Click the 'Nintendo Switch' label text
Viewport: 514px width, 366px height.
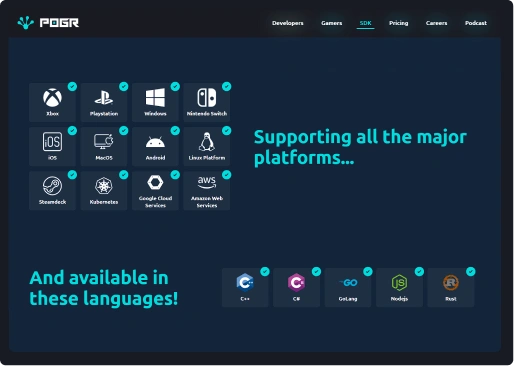(207, 114)
